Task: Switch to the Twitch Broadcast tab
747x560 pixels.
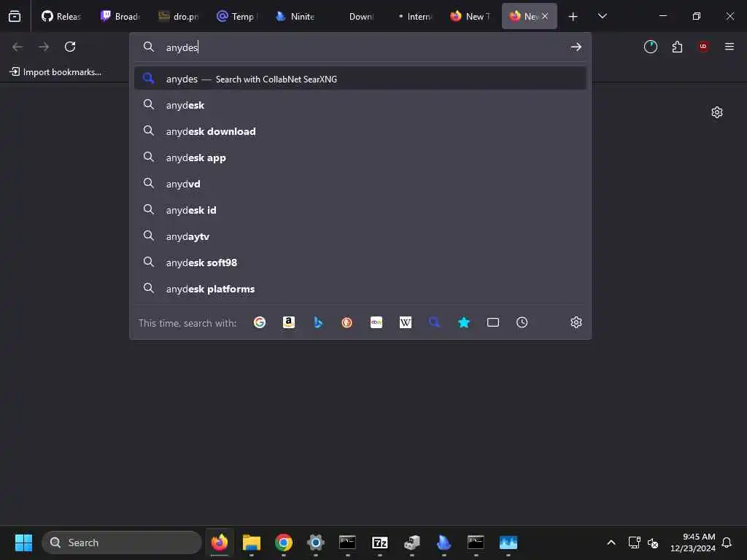Action: click(x=121, y=16)
